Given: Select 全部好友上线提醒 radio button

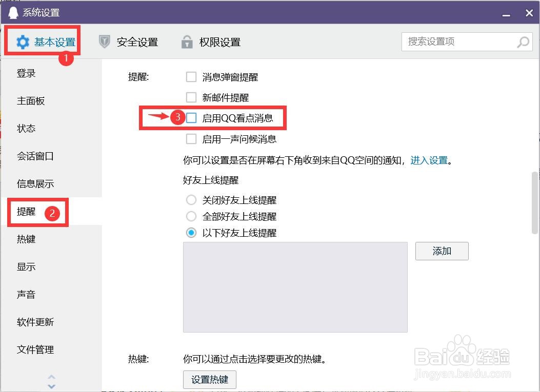Looking at the screenshot, I should [x=191, y=216].
